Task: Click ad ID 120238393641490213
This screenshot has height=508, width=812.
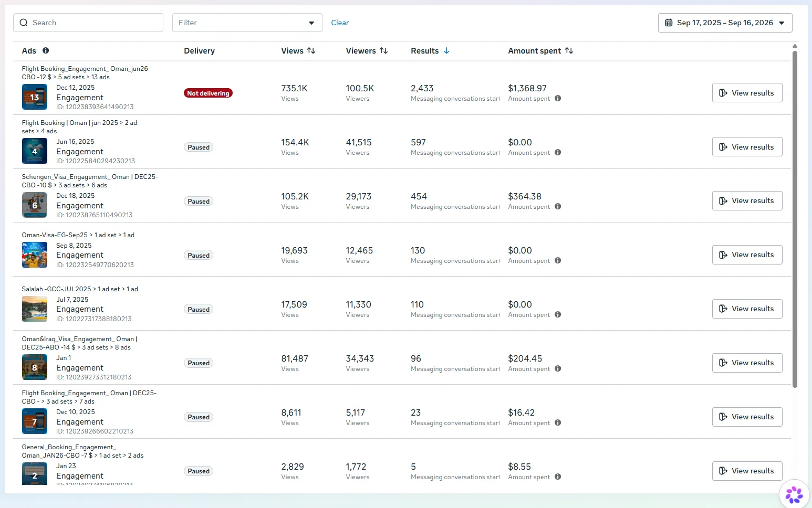Action: (95, 107)
